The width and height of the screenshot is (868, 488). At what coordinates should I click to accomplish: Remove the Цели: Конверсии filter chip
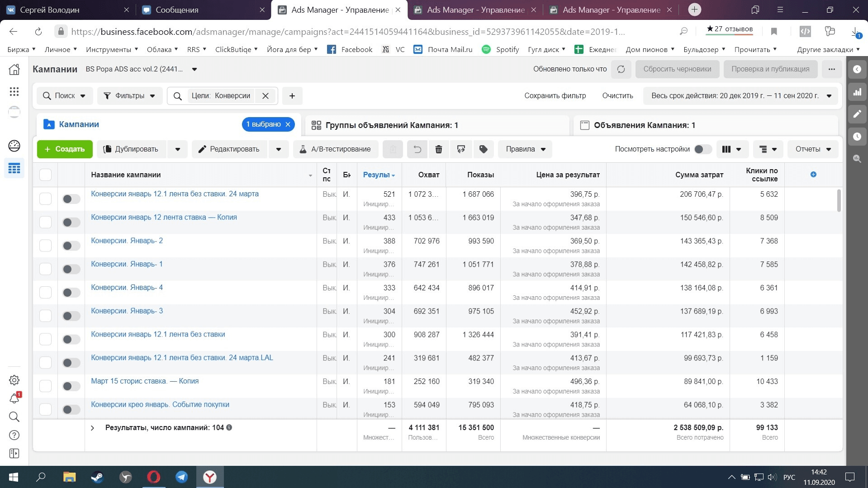tap(266, 96)
